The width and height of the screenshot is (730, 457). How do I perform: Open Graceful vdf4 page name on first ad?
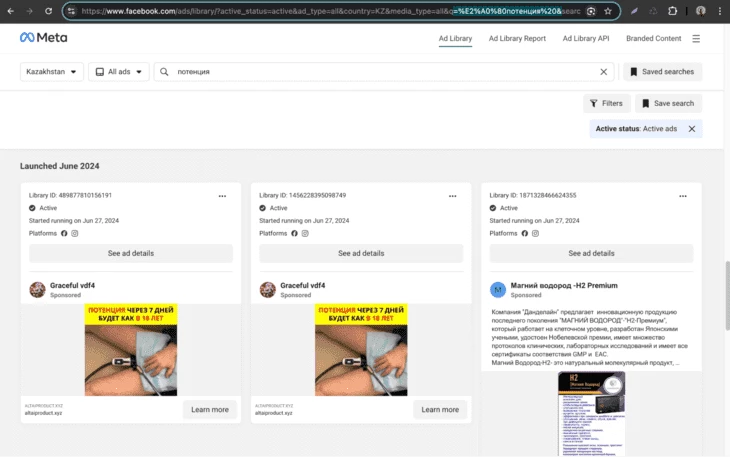[72, 285]
